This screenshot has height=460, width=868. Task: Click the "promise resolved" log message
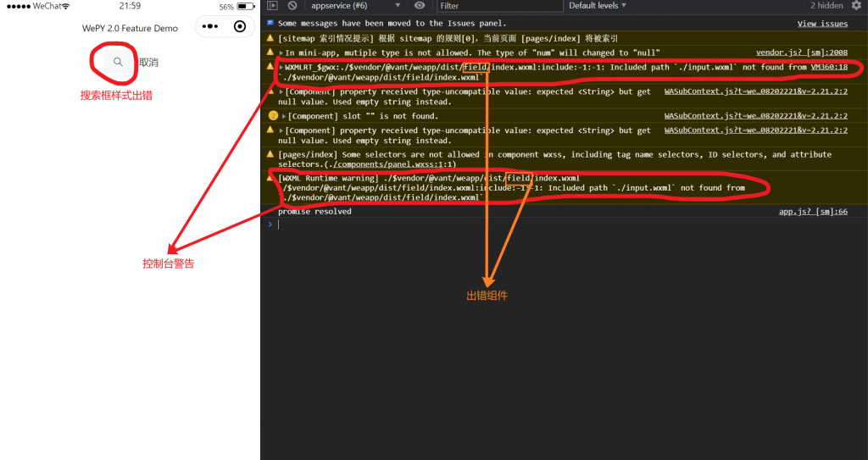314,212
